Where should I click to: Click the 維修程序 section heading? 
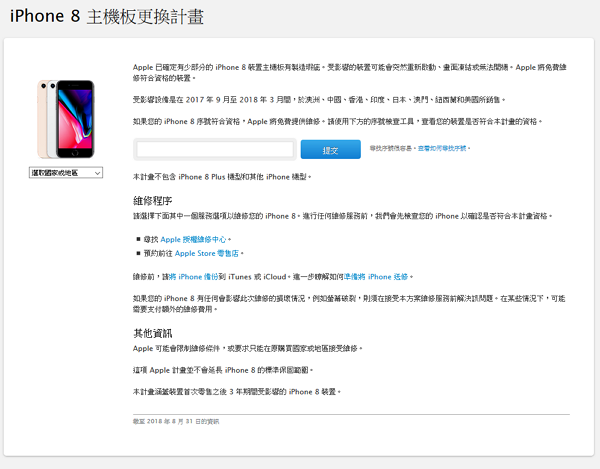click(x=153, y=201)
